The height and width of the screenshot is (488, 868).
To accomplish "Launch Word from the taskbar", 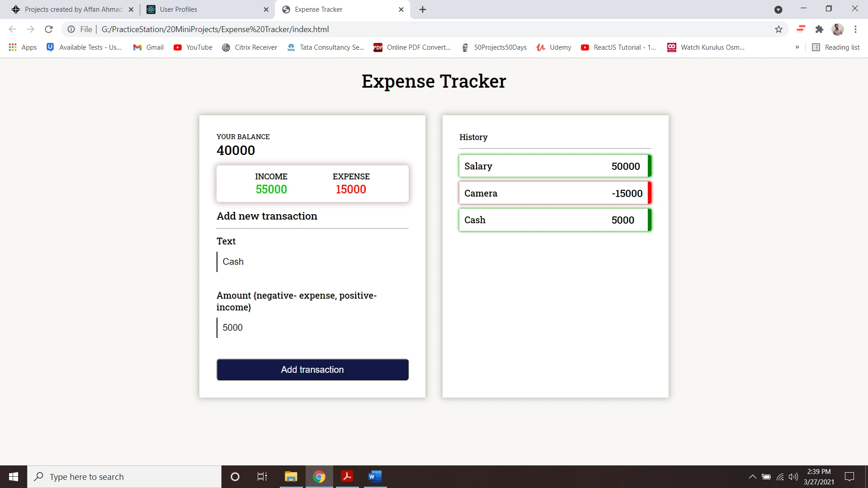I will [x=375, y=477].
